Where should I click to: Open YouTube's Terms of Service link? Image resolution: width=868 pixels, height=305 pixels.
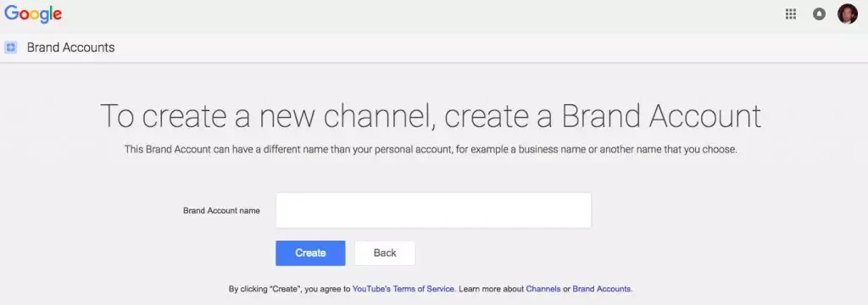tap(403, 289)
